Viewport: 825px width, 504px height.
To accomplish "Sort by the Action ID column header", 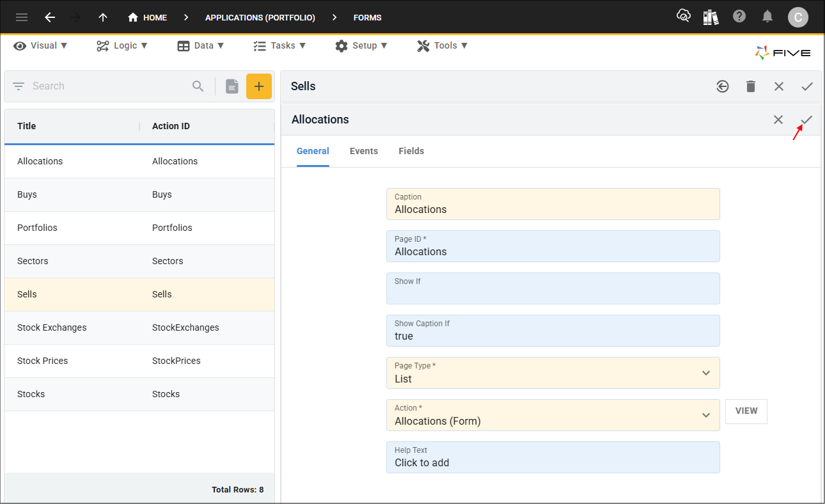I will coord(171,126).
